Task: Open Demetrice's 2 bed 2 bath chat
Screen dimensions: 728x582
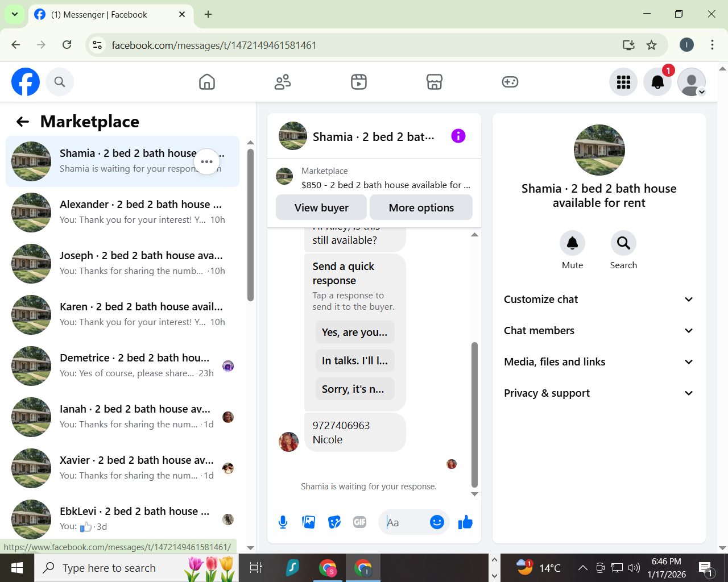Action: tap(122, 366)
